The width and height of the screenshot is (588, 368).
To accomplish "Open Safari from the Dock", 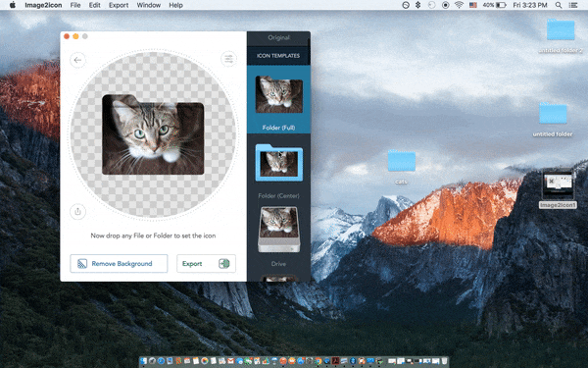I will pyautogui.click(x=161, y=361).
